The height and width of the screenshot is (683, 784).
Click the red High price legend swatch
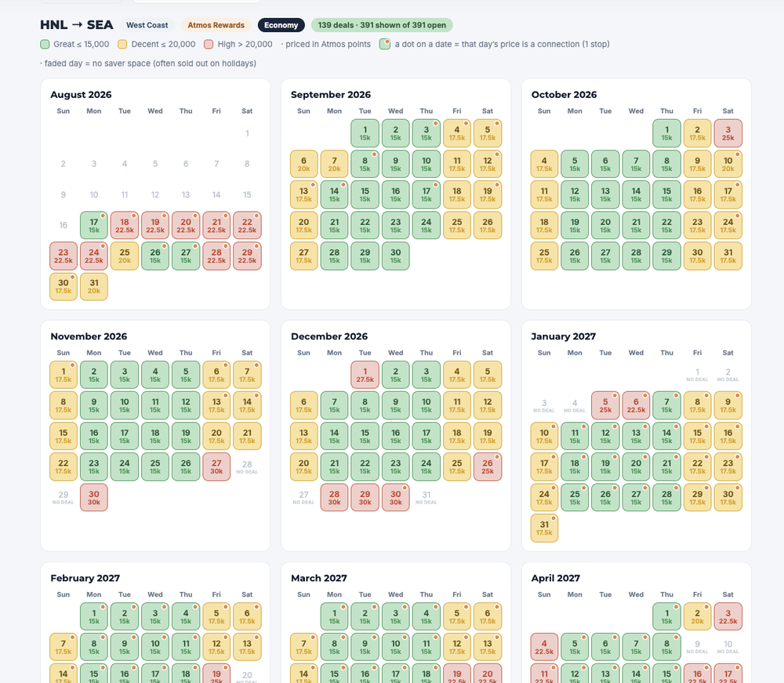tap(209, 45)
